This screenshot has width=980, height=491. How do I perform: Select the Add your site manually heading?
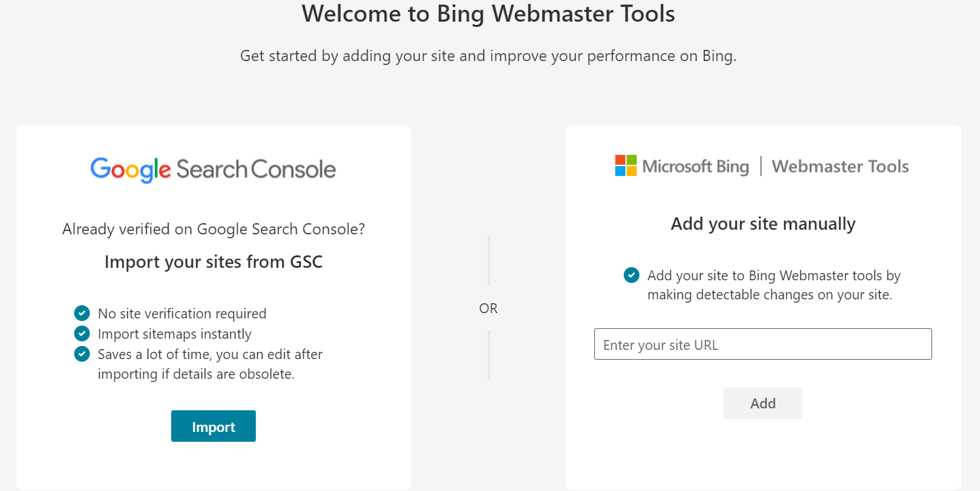click(x=763, y=224)
